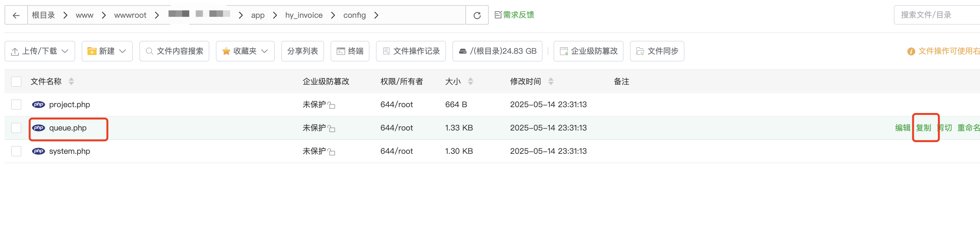The height and width of the screenshot is (226, 980).
Task: Click the back arrow navigation icon
Action: tap(16, 15)
